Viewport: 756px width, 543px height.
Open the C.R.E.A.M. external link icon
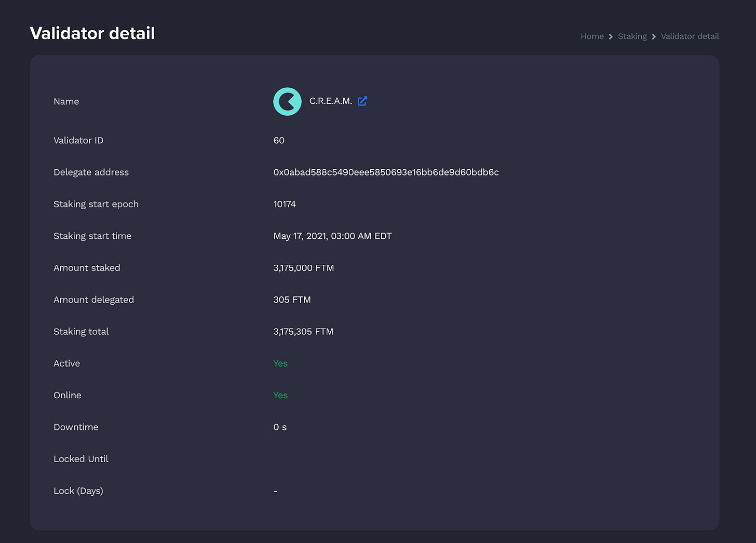(x=362, y=101)
